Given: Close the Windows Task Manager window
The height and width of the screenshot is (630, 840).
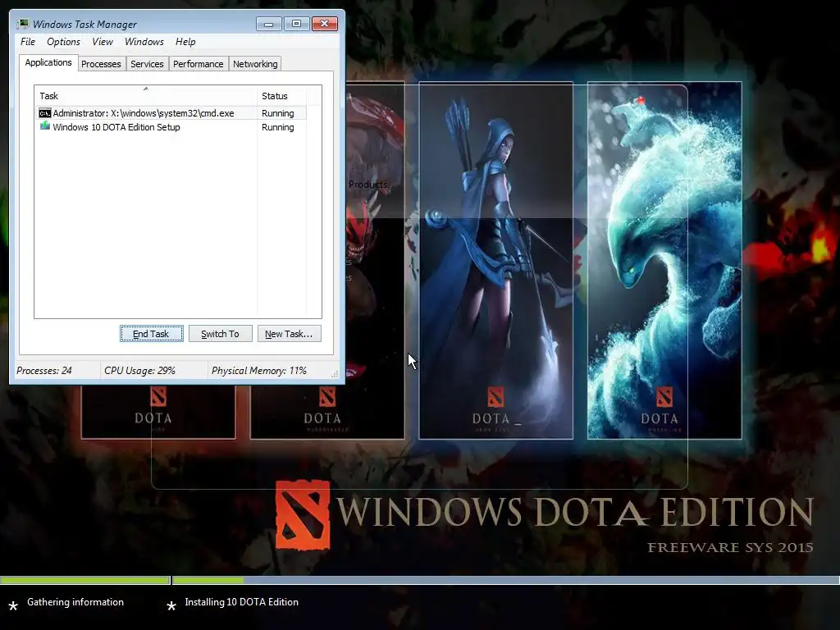Looking at the screenshot, I should (325, 24).
